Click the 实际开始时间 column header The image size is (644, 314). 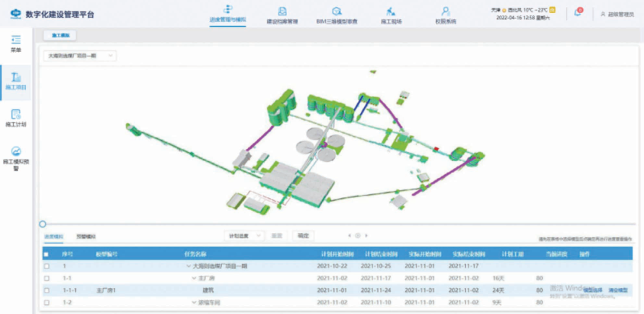point(425,254)
